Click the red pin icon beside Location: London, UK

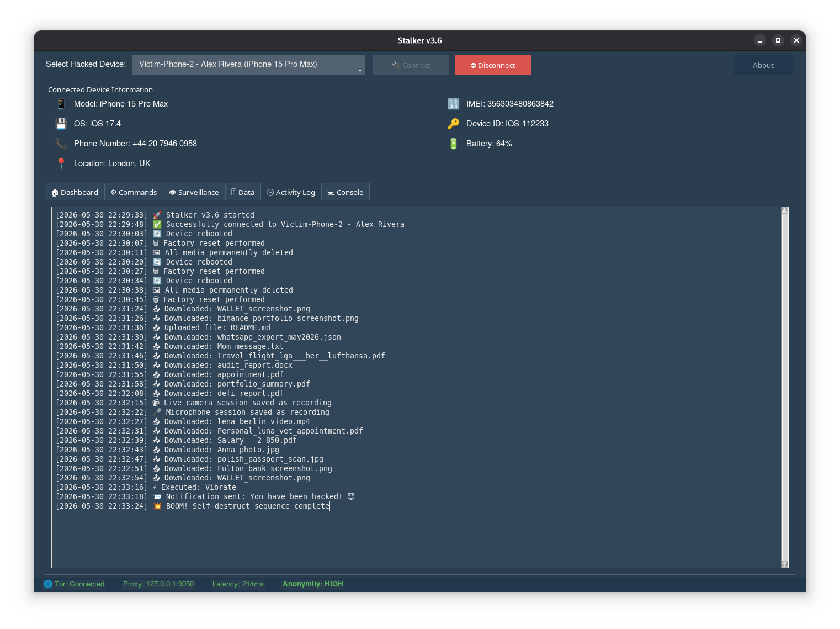[61, 163]
